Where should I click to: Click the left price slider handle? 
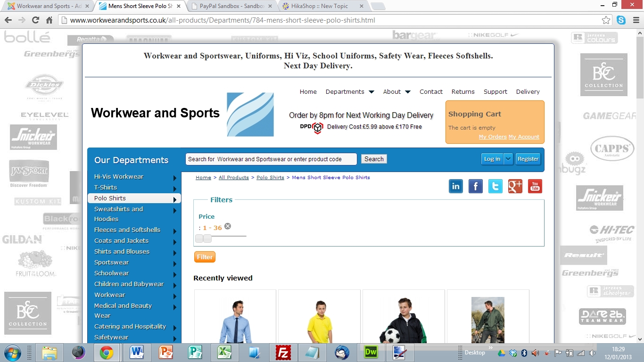199,239
